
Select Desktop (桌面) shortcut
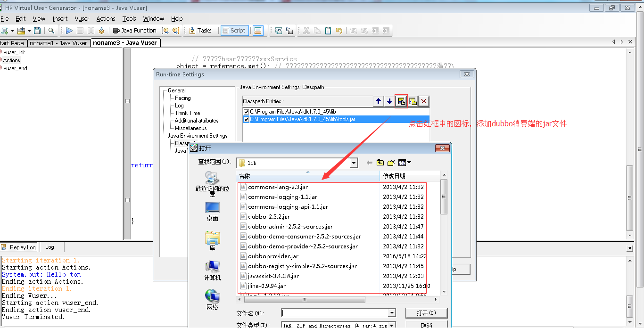pyautogui.click(x=212, y=212)
